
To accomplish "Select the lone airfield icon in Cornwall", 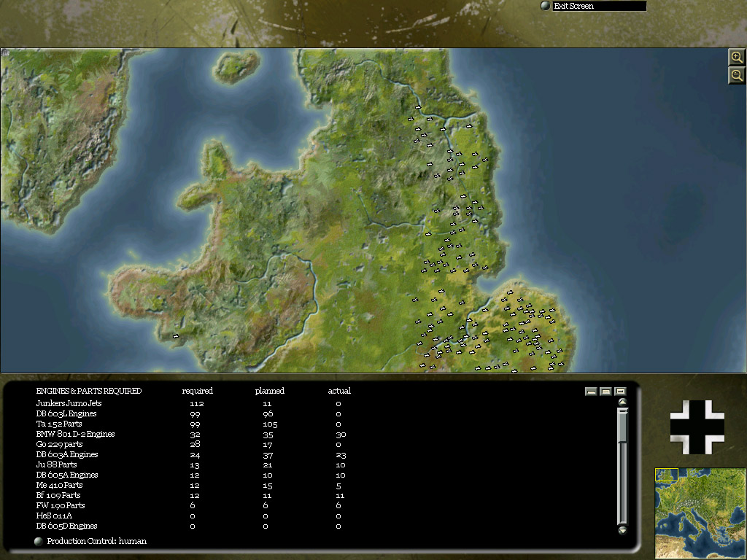I will click(x=176, y=336).
